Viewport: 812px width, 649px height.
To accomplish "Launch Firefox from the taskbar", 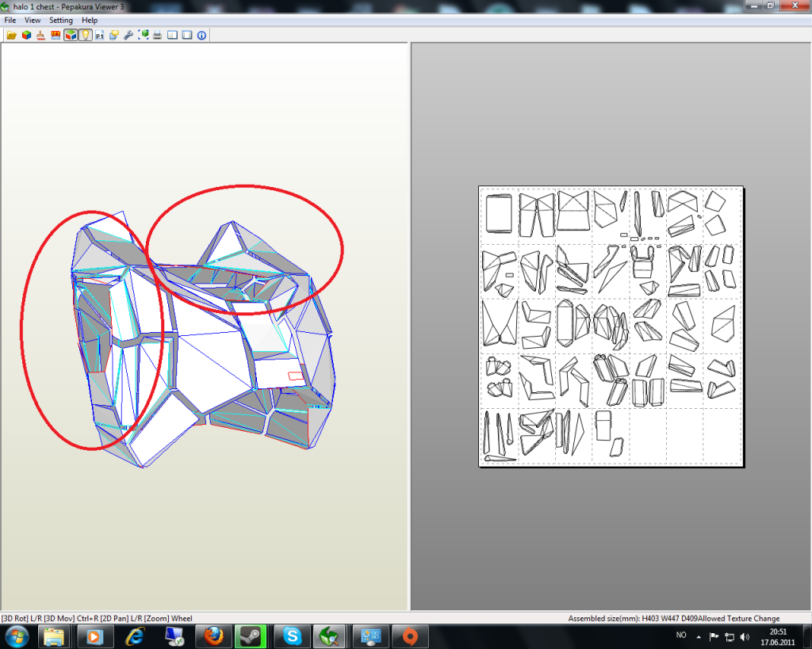I will pyautogui.click(x=213, y=636).
